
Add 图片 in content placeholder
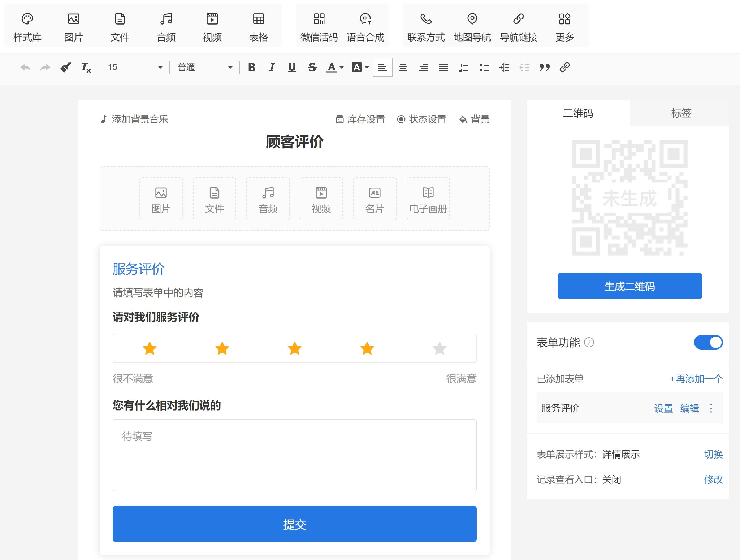click(161, 199)
